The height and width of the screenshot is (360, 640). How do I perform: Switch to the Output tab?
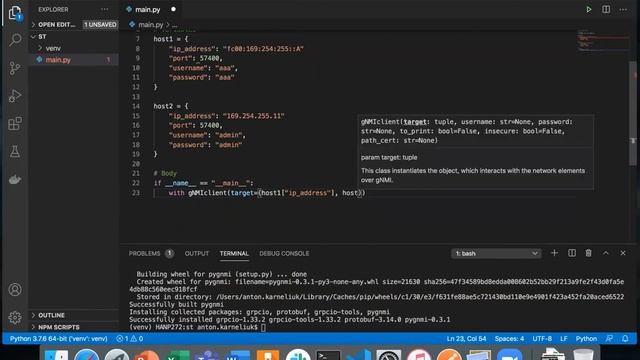pos(197,253)
